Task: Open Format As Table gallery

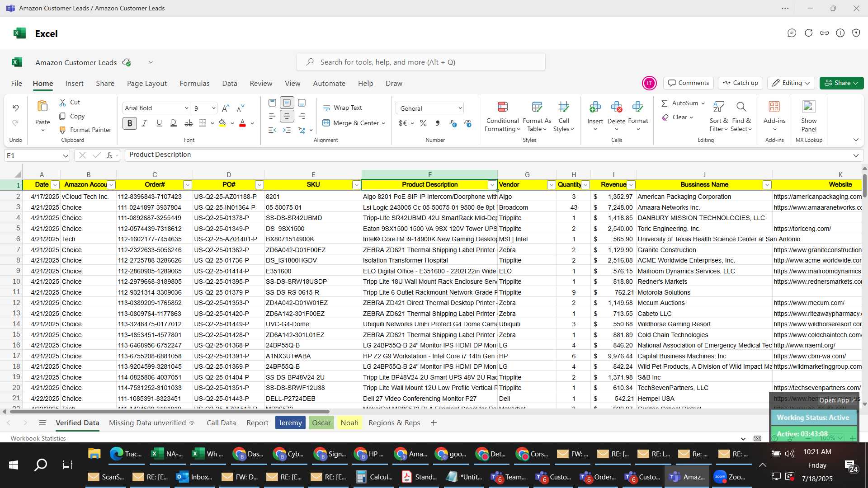Action: point(537,117)
